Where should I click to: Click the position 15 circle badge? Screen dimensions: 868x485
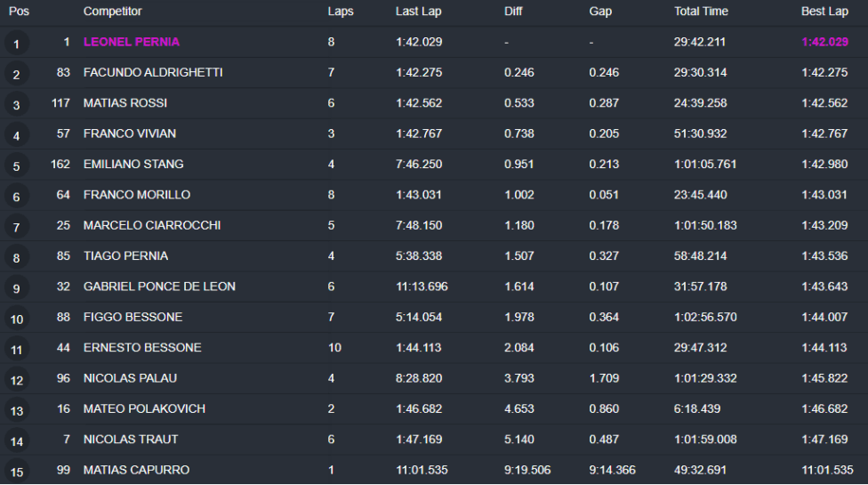coord(17,472)
